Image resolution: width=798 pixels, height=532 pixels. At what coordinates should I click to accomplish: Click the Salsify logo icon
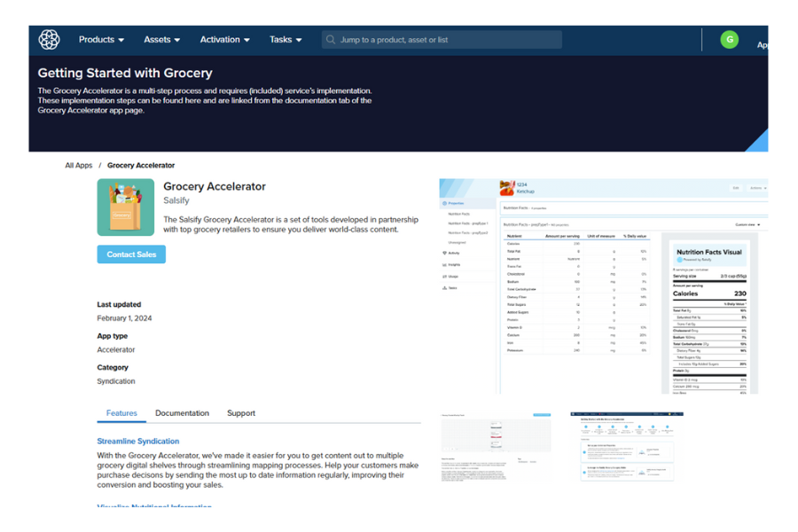[x=49, y=40]
